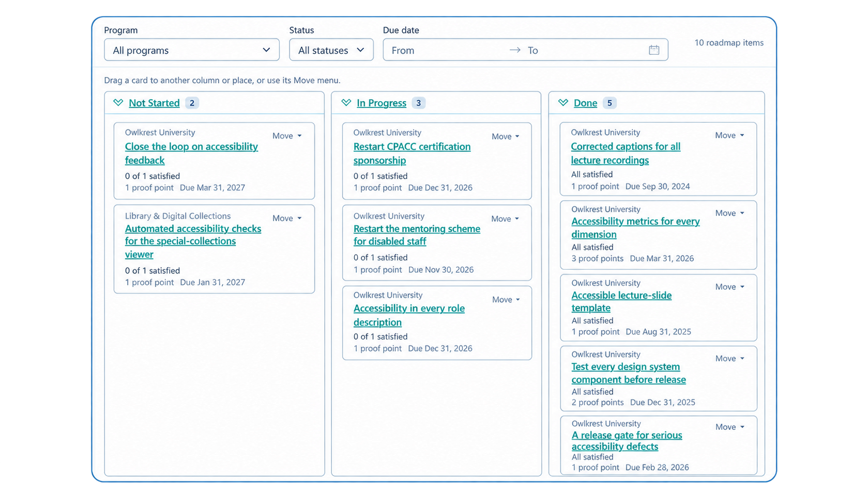
Task: Open Move menu for Accessibility metrics card
Action: [730, 213]
